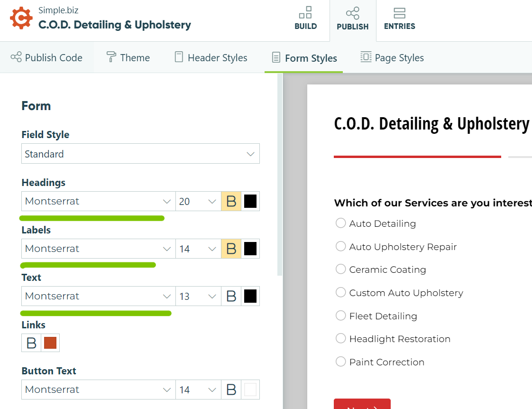Click the Page Styles layout icon

pyautogui.click(x=366, y=56)
